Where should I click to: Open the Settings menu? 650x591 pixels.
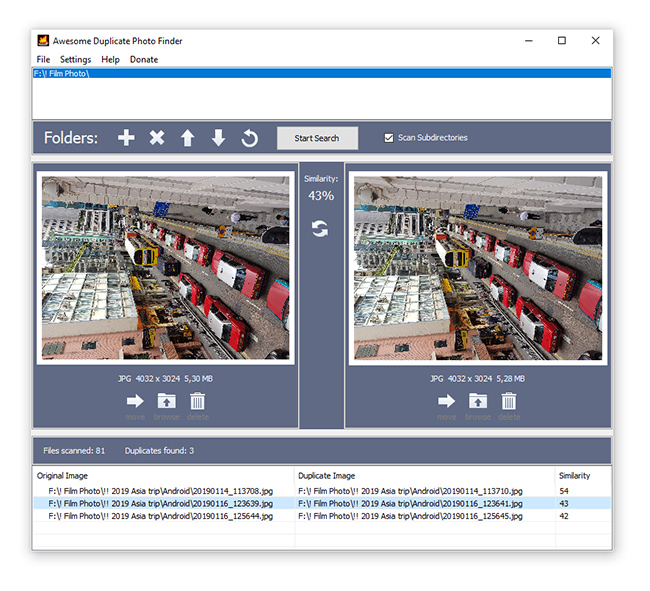coord(75,59)
